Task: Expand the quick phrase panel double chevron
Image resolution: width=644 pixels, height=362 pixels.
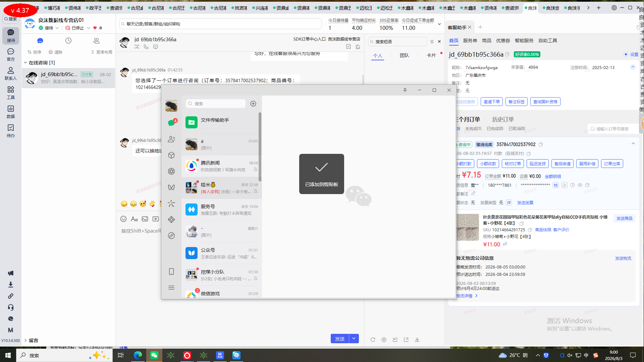Action: (x=432, y=42)
